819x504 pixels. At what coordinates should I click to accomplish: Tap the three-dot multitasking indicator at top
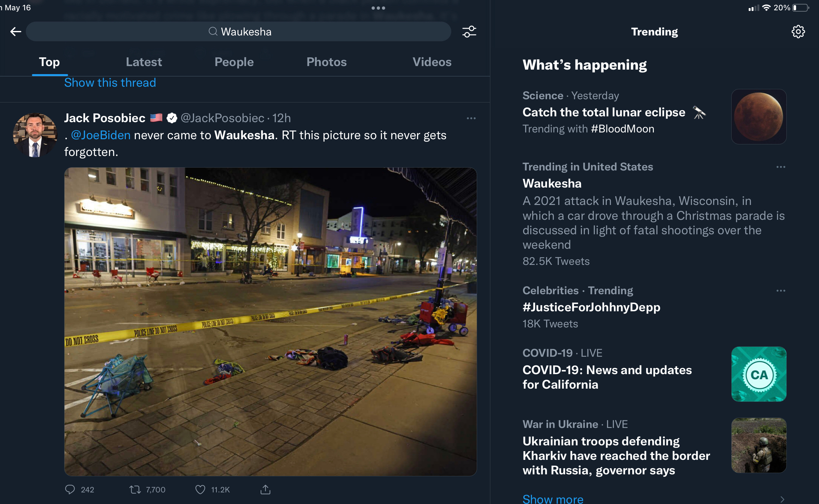[x=378, y=8]
